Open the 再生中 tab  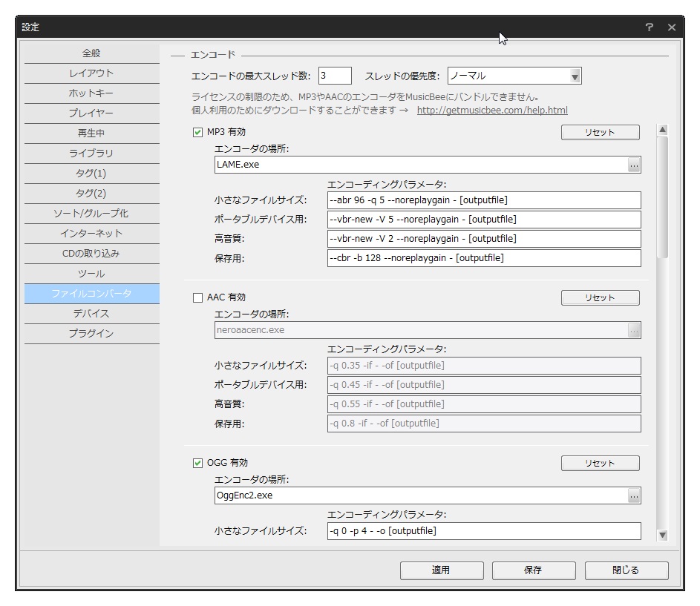click(91, 134)
